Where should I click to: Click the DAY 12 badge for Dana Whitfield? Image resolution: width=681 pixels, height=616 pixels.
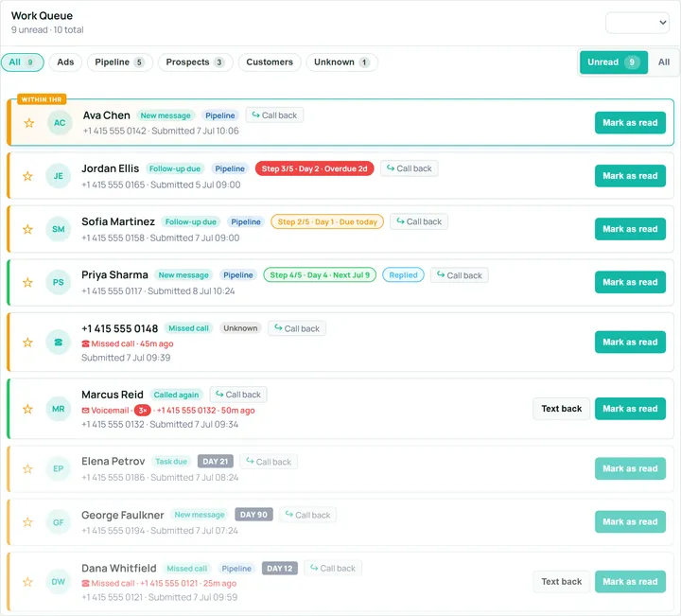click(280, 568)
